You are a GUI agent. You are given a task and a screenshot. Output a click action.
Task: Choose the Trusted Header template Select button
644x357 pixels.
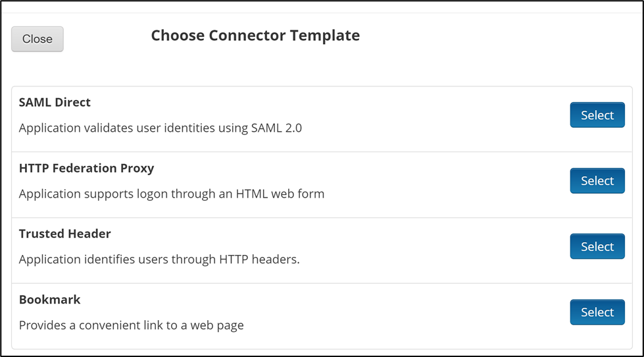pos(597,246)
